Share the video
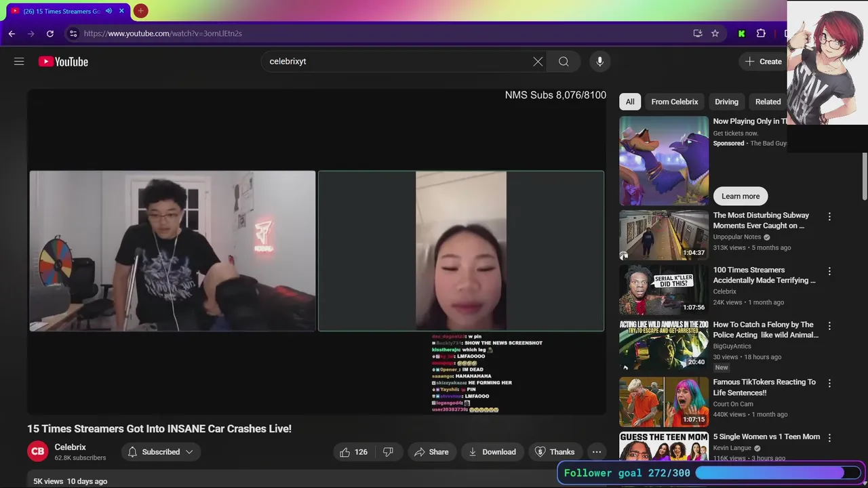 pos(431,452)
